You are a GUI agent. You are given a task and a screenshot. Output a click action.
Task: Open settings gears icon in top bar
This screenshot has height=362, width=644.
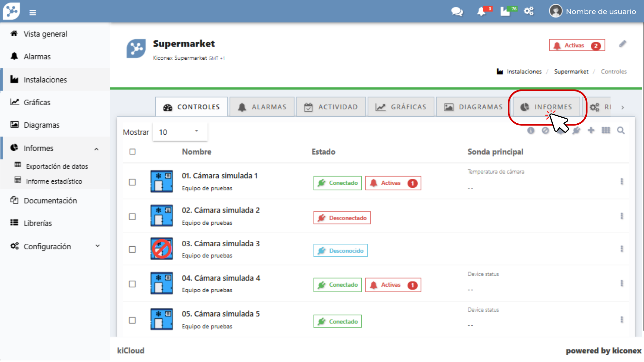coord(529,11)
